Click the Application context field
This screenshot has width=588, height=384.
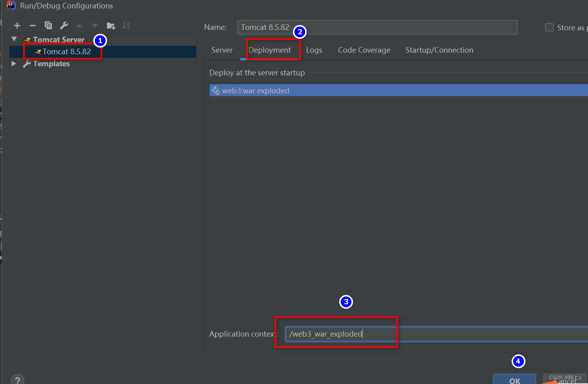click(437, 334)
